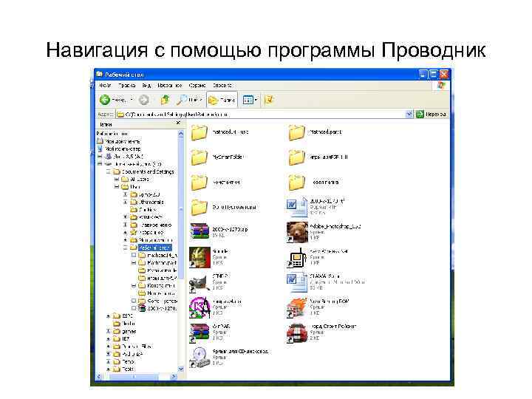
Task: Open the Избранное menu
Action: (x=170, y=85)
